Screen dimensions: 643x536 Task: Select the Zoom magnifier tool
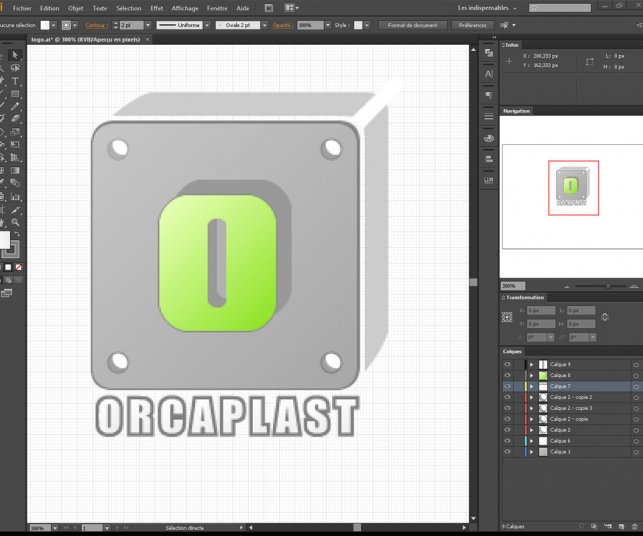click(x=15, y=222)
